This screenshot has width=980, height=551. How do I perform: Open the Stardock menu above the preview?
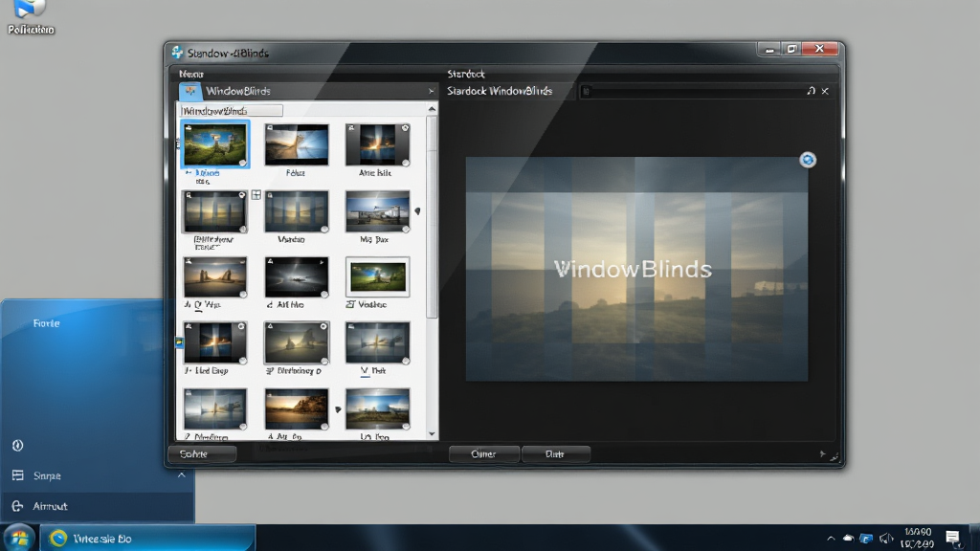coord(466,74)
